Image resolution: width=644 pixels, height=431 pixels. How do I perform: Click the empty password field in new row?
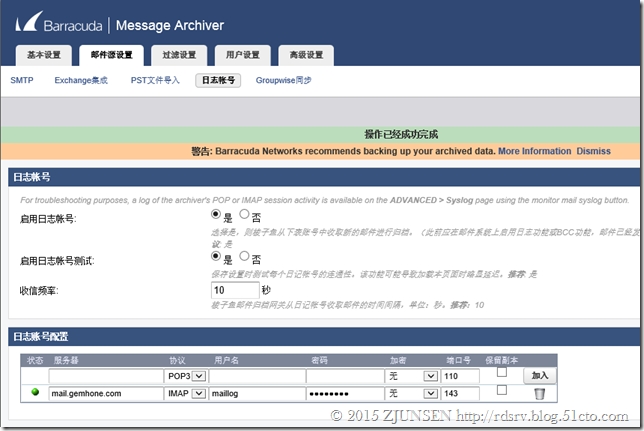[345, 376]
